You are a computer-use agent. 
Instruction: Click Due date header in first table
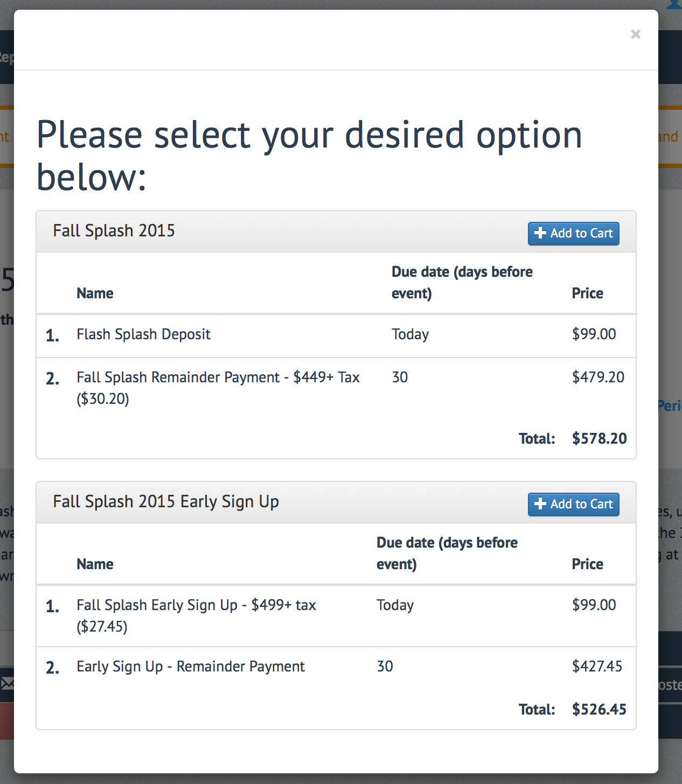click(462, 283)
